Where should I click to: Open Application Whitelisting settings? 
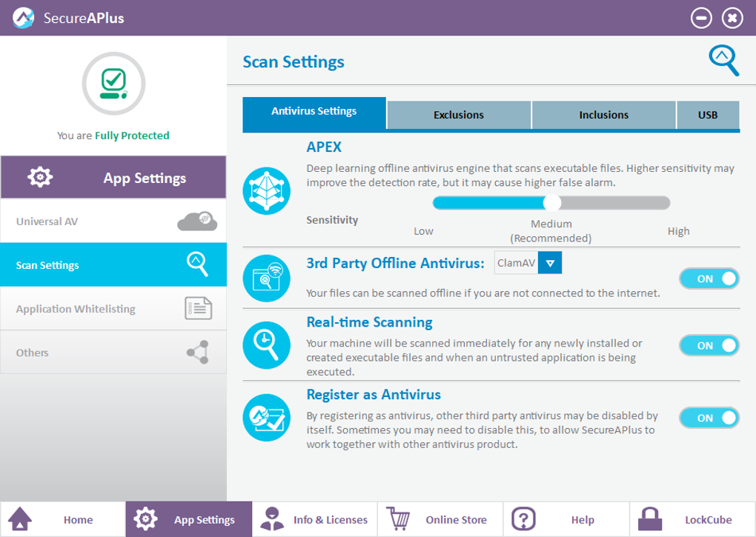113,308
